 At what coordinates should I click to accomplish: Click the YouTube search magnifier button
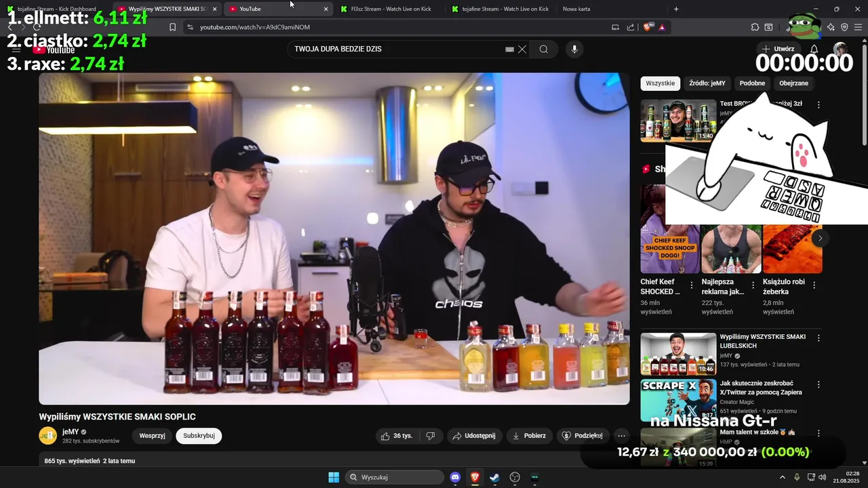tap(543, 49)
